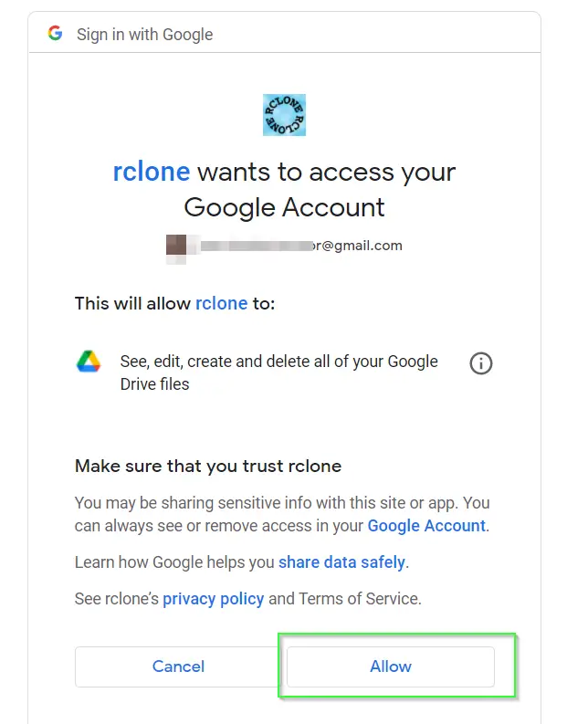Click the rclone link after "This will allow"

[x=222, y=303]
